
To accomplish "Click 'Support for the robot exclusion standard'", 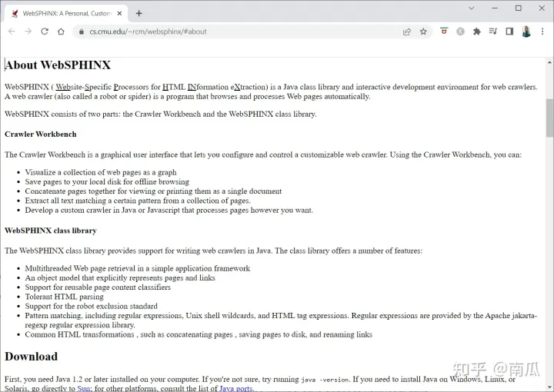I will 91,306.
